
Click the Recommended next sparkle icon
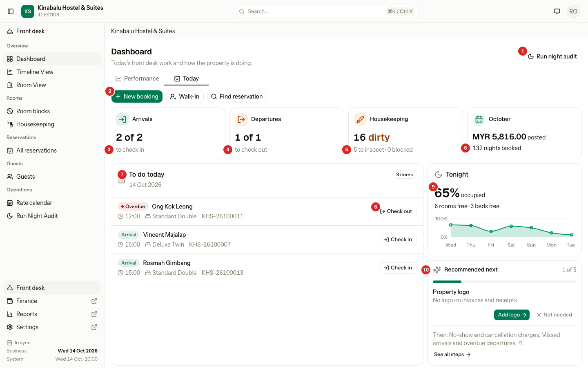click(x=437, y=270)
